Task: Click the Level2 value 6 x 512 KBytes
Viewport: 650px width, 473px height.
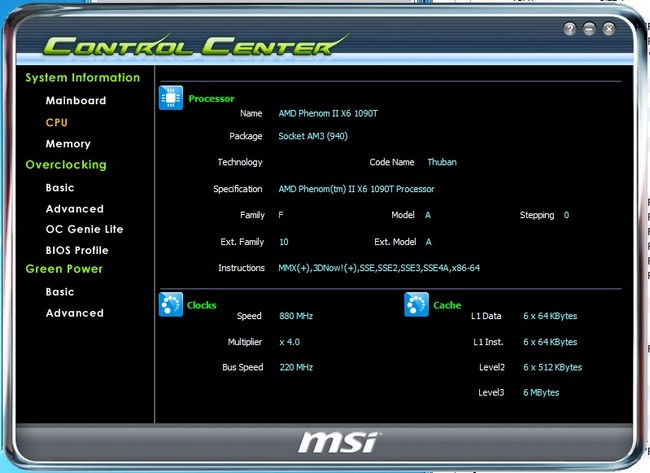Action: pos(553,367)
